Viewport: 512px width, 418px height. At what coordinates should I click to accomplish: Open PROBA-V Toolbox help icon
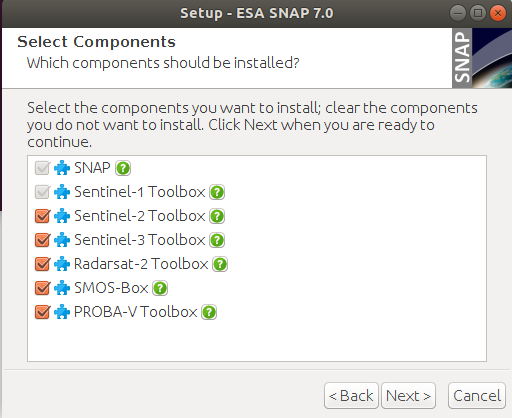[x=209, y=312]
